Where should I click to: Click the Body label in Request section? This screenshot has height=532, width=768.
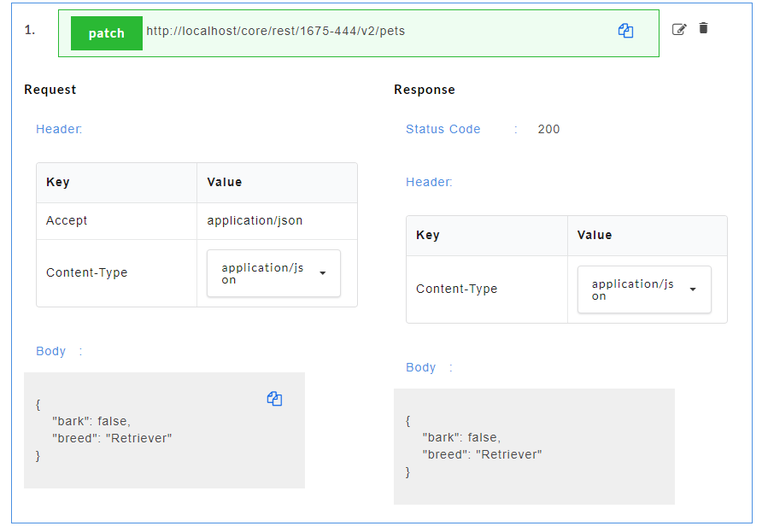point(51,351)
